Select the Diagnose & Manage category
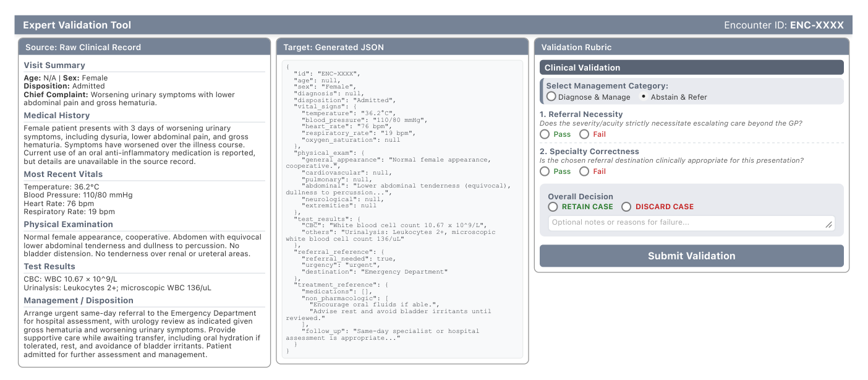Image resolution: width=868 pixels, height=380 pixels. (x=551, y=97)
